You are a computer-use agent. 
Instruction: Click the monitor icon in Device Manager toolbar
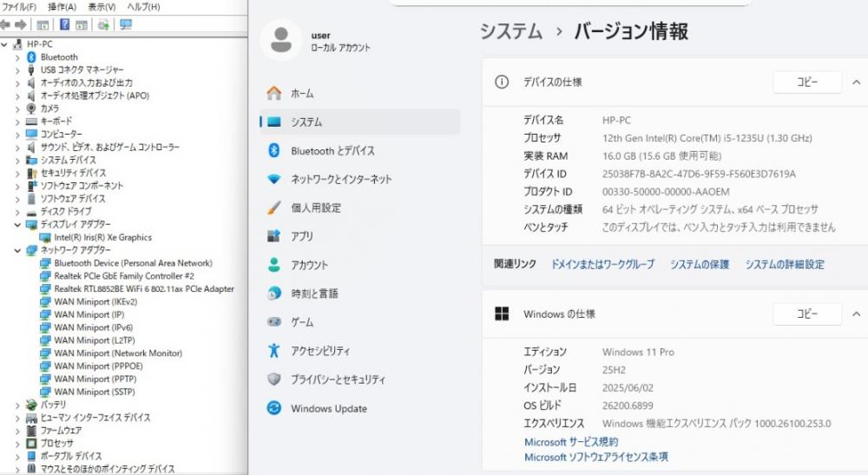(126, 24)
